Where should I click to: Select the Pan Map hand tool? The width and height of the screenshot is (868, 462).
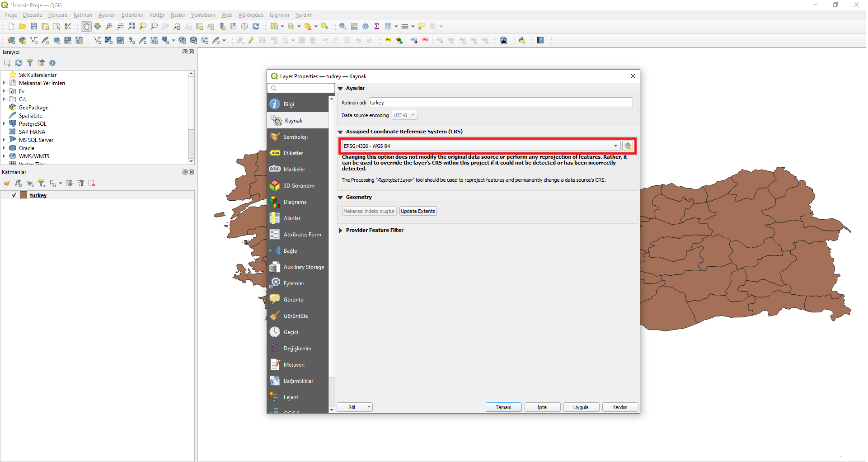click(86, 26)
